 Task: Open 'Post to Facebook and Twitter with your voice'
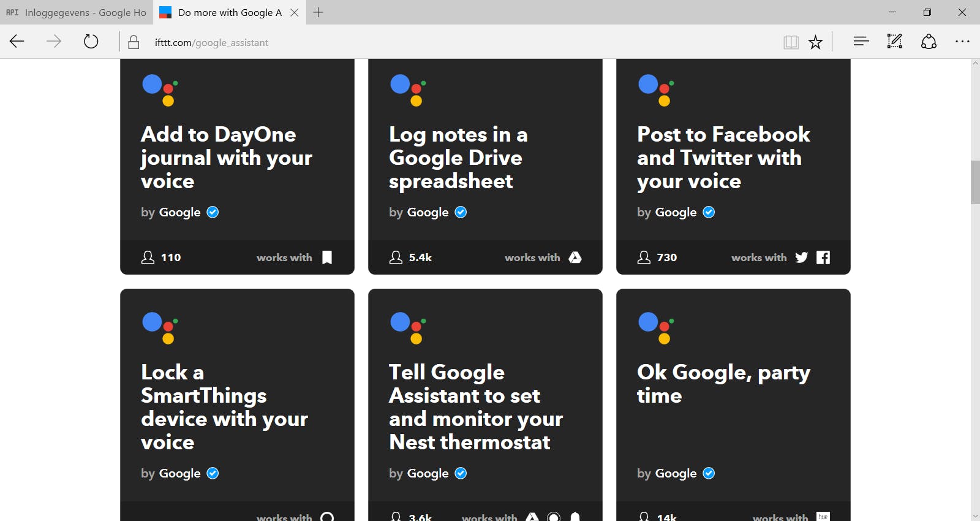pyautogui.click(x=723, y=158)
